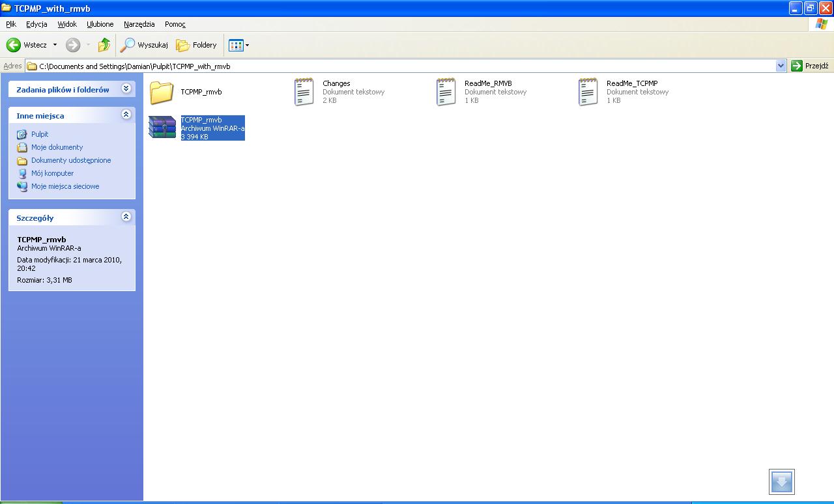This screenshot has width=834, height=504.
Task: Click the bold TCPMP_rmvb name in Szczegóły
Action: click(42, 240)
